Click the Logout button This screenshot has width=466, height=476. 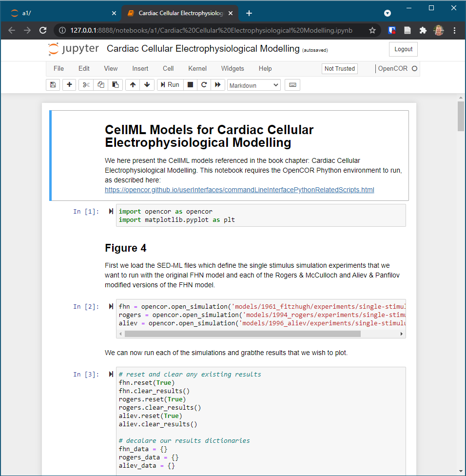(x=403, y=49)
